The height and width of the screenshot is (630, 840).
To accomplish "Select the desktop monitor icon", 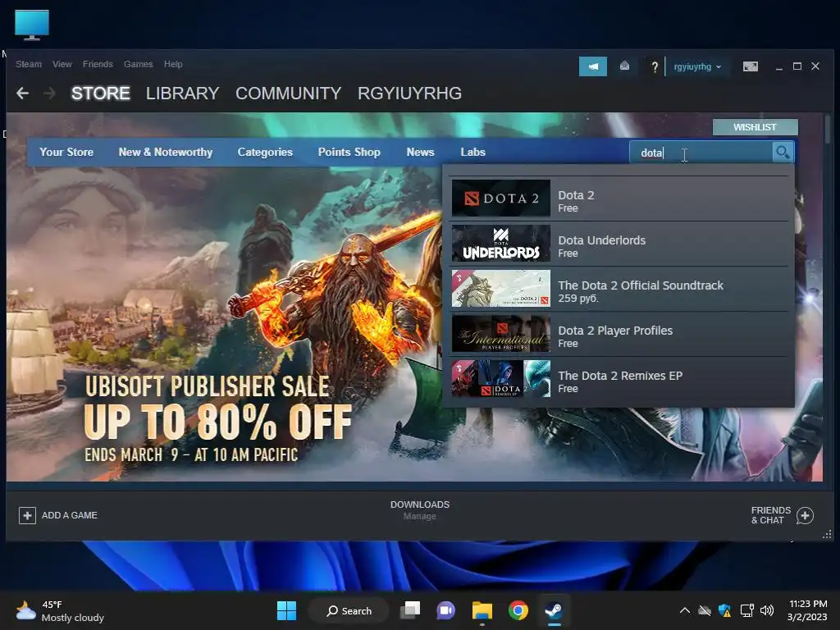I will click(32, 25).
